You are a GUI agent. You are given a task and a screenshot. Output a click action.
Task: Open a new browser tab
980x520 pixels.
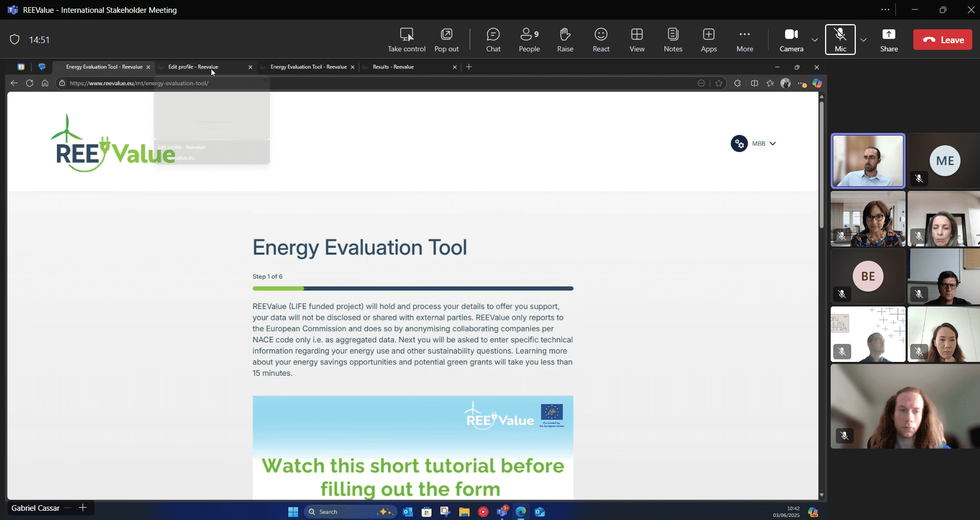point(469,67)
